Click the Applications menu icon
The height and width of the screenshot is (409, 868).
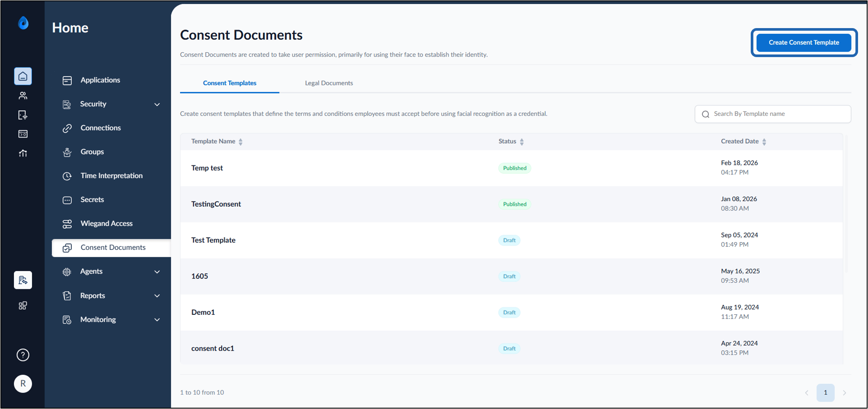[x=67, y=80]
